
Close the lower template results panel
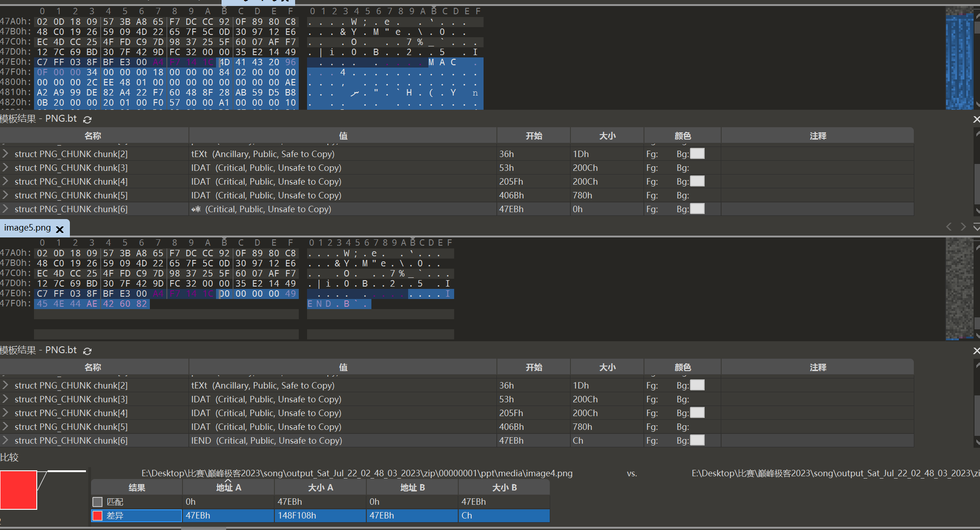pos(976,351)
